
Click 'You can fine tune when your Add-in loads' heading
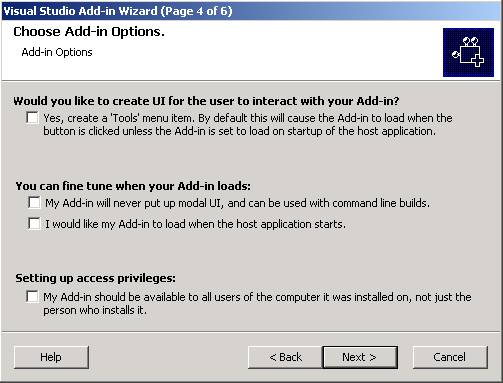(133, 186)
